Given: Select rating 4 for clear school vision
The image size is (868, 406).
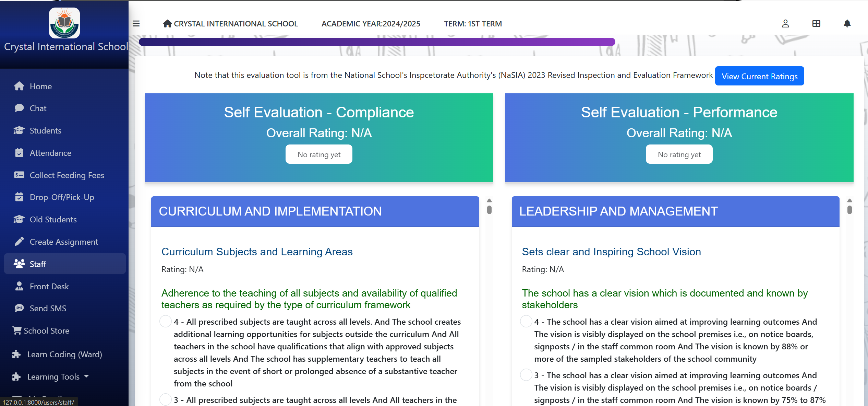Looking at the screenshot, I should [x=526, y=322].
